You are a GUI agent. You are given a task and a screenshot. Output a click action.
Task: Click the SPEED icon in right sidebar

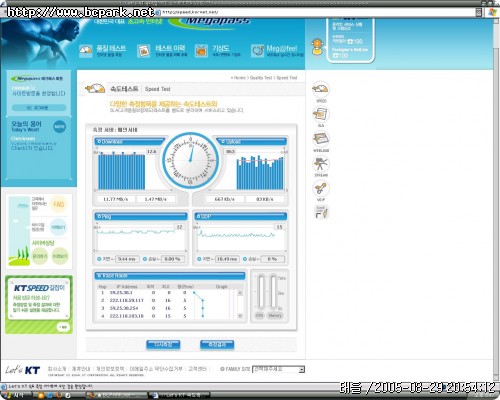pyautogui.click(x=321, y=89)
